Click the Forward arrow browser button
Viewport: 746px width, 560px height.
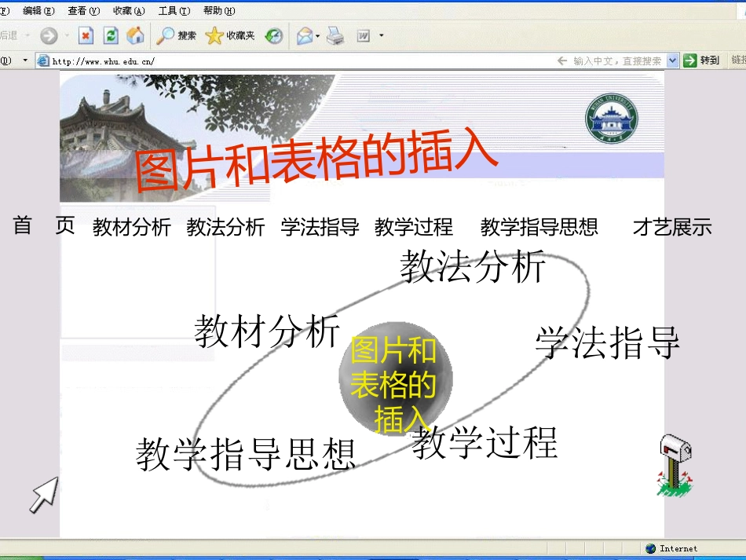point(49,35)
